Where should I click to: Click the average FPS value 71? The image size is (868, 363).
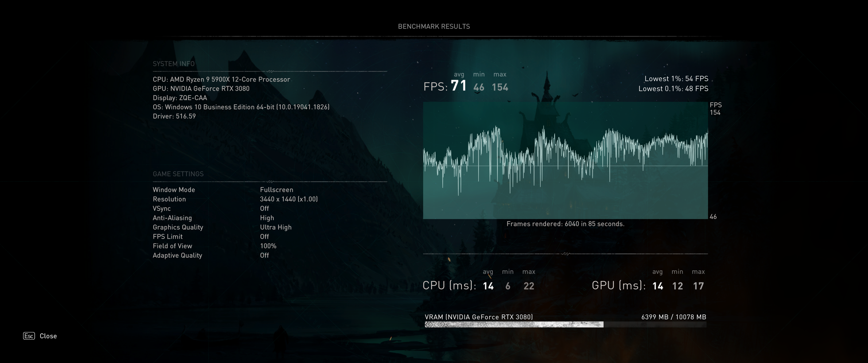pyautogui.click(x=458, y=86)
